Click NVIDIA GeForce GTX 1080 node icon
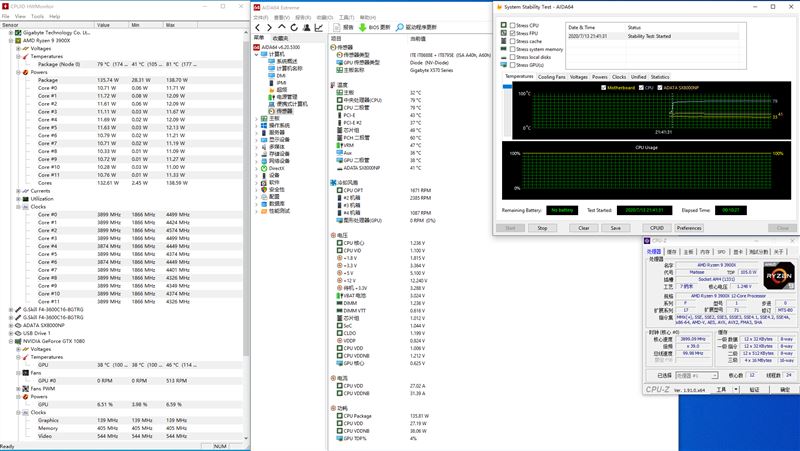The image size is (800, 451). point(18,341)
